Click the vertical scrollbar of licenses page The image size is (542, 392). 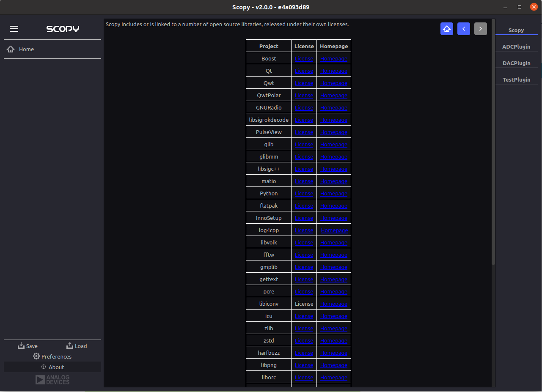(x=493, y=142)
